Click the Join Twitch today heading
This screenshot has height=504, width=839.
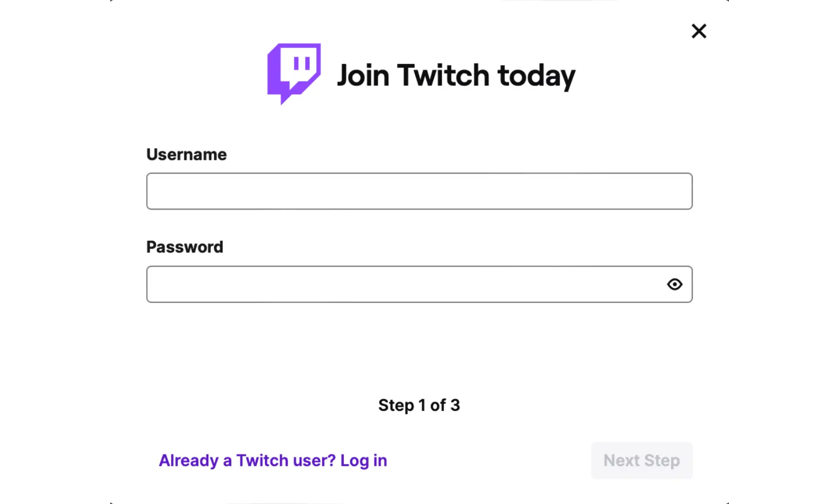[456, 74]
